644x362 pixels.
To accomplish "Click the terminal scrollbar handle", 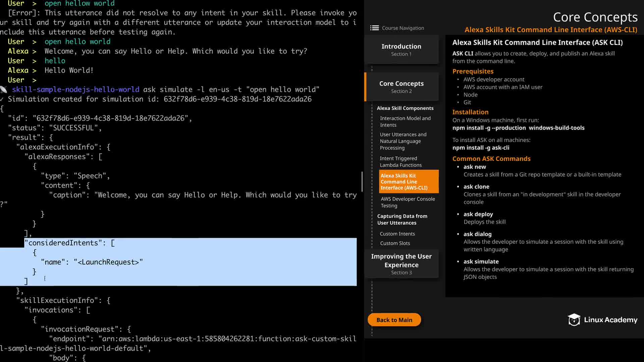I will coord(362,181).
